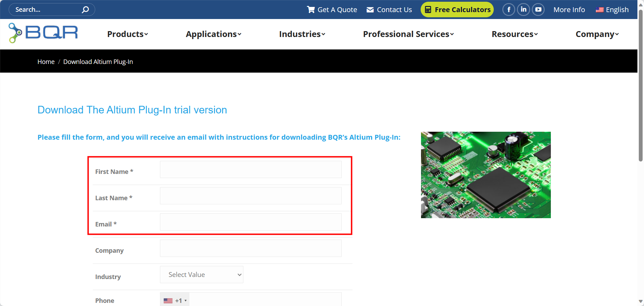Expand the Resources menu
This screenshot has width=644, height=306.
[x=515, y=34]
